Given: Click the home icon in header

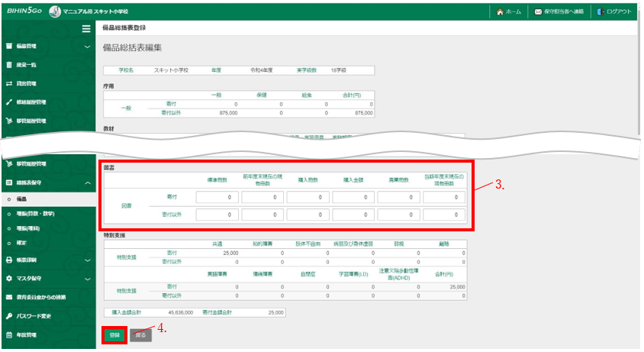Looking at the screenshot, I should pyautogui.click(x=500, y=12).
